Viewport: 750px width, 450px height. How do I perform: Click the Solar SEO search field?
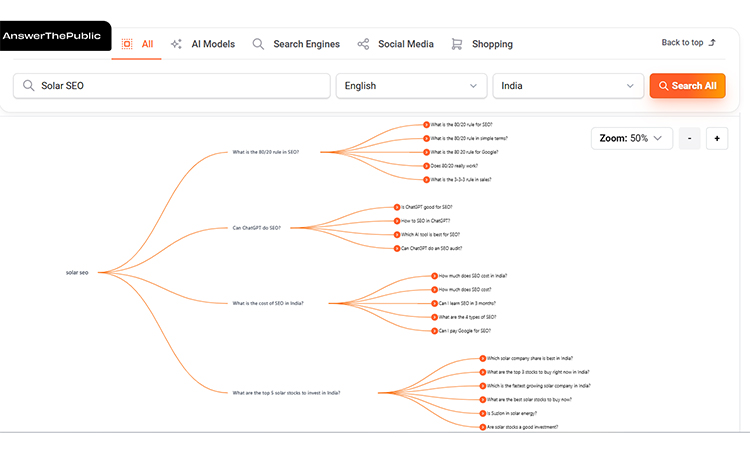(x=180, y=86)
